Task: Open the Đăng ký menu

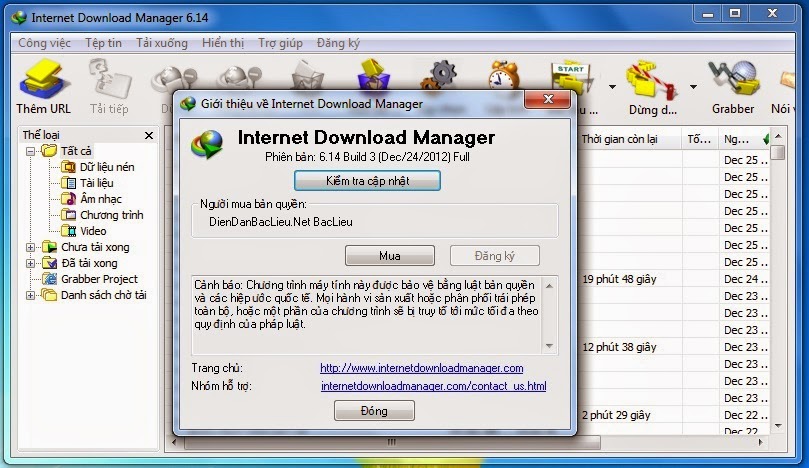Action: point(338,43)
